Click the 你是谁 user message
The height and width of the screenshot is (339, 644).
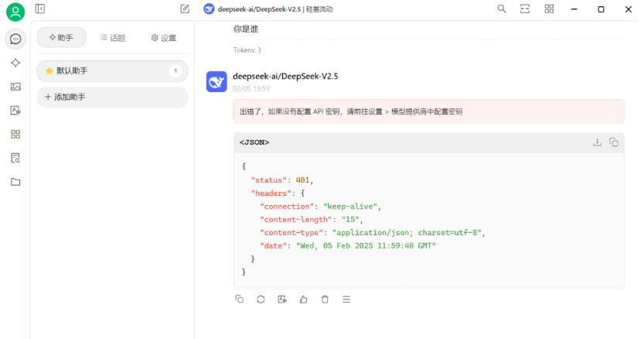click(x=246, y=29)
